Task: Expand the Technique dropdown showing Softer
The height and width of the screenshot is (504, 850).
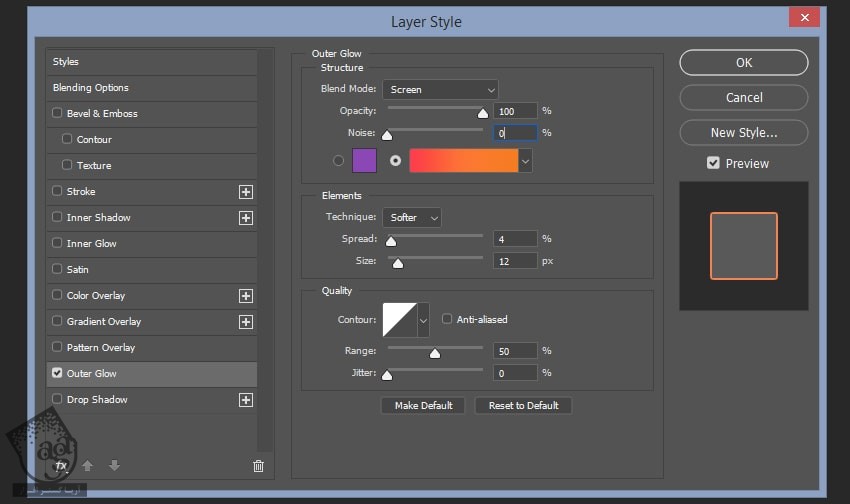Action: coord(412,217)
